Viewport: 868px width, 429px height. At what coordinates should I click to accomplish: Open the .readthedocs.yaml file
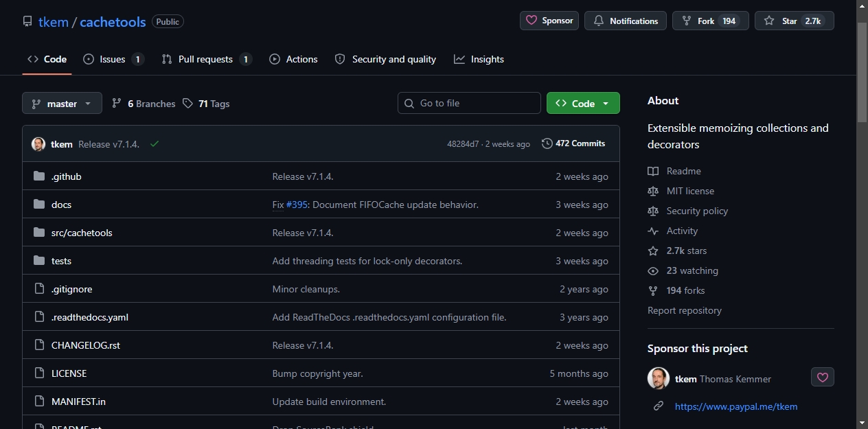coord(90,317)
